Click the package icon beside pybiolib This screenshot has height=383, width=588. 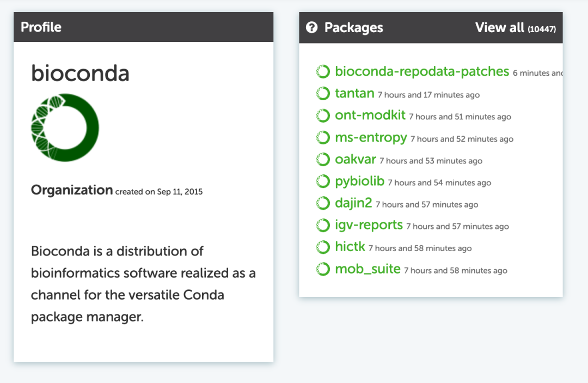coord(323,181)
